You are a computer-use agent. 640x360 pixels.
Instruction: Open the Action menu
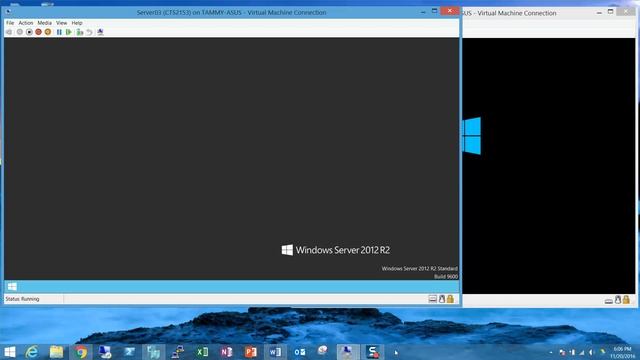click(25, 23)
